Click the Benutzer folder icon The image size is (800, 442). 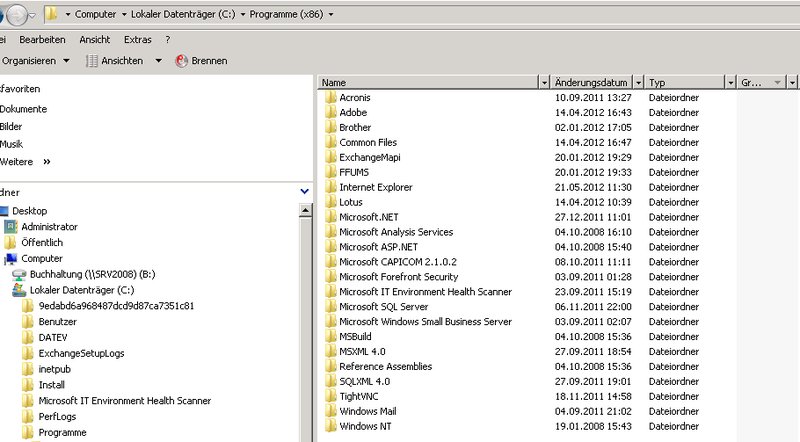tap(28, 322)
